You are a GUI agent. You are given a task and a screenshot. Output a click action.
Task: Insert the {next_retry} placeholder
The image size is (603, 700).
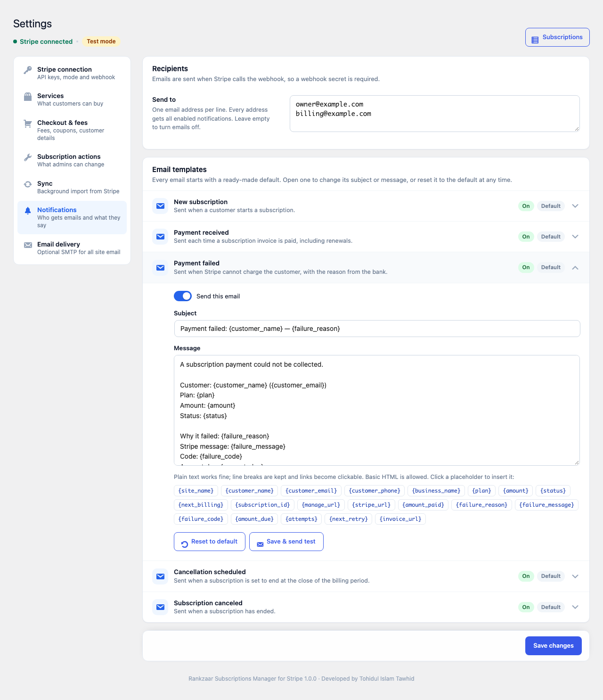pos(349,519)
